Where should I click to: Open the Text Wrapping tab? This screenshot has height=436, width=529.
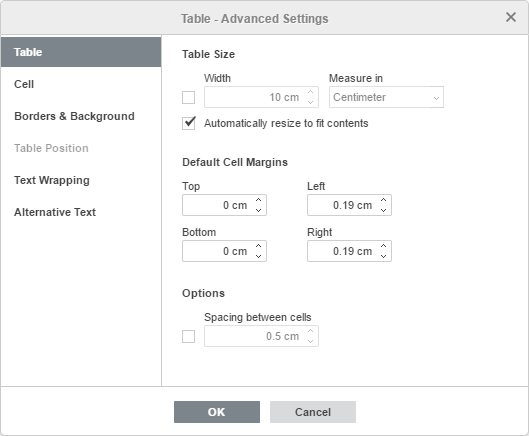81,180
